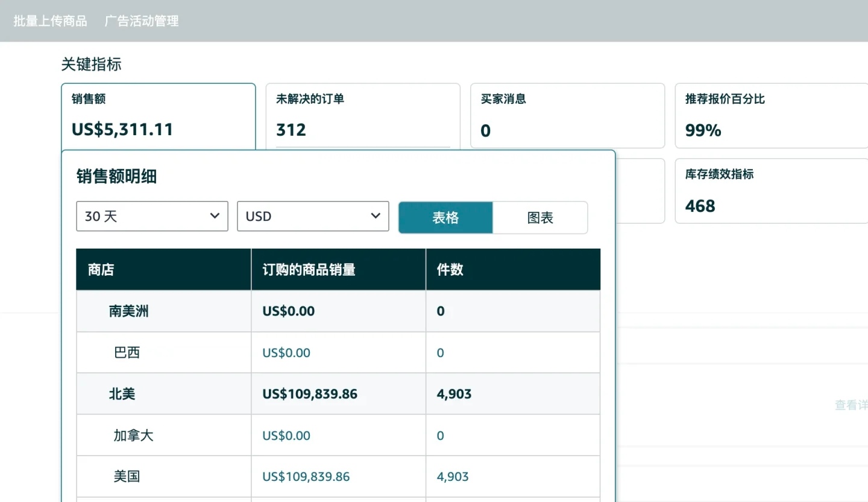The height and width of the screenshot is (502, 868).
Task: Select the 南美洲 region row label
Action: [x=128, y=311]
